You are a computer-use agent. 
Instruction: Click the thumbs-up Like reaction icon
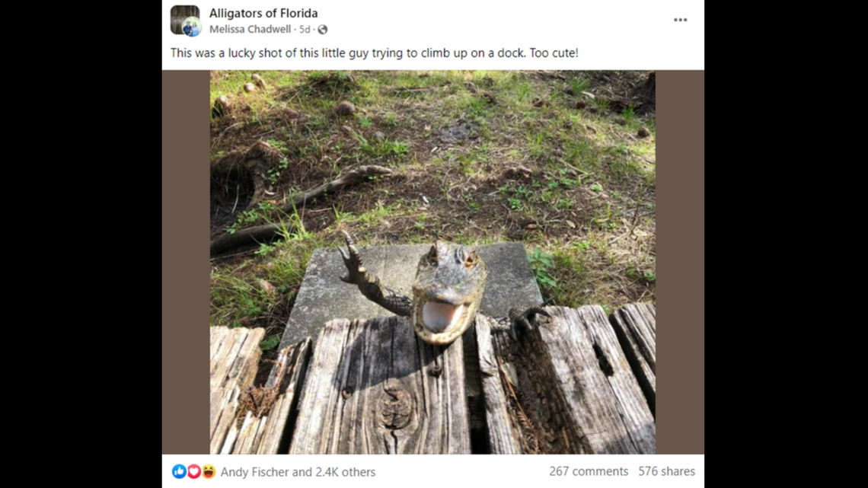click(x=177, y=471)
